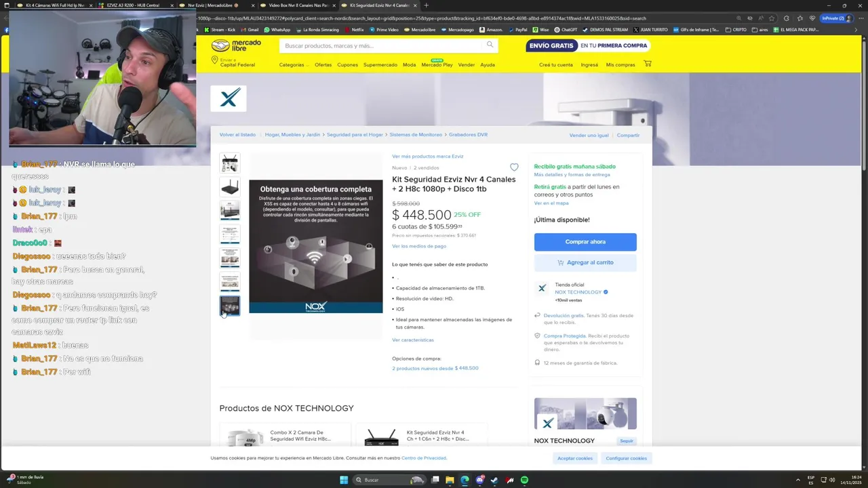The height and width of the screenshot is (488, 868).
Task: Click the Compartir link
Action: pyautogui.click(x=628, y=135)
